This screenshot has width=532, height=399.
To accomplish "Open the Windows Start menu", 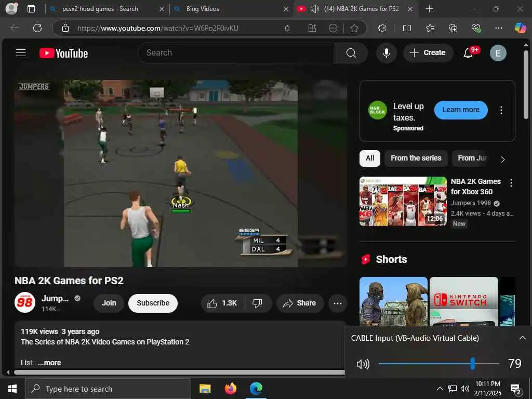I will coord(12,389).
